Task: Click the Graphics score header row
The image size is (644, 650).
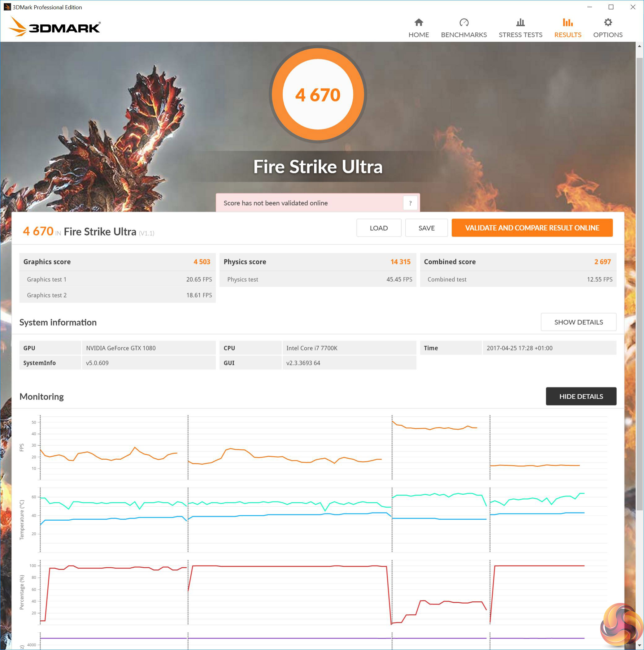Action: click(x=117, y=262)
